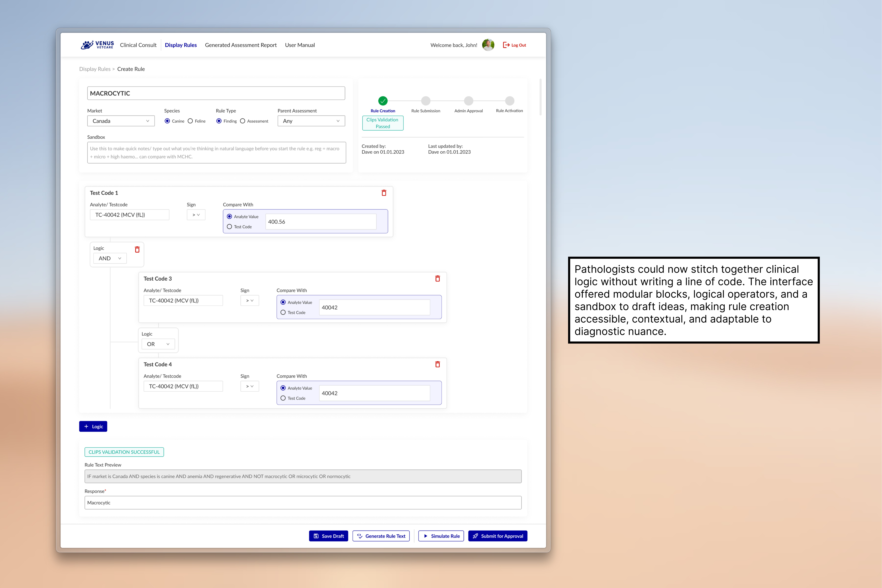Navigate to Display Rules breadcrumb

[95, 69]
